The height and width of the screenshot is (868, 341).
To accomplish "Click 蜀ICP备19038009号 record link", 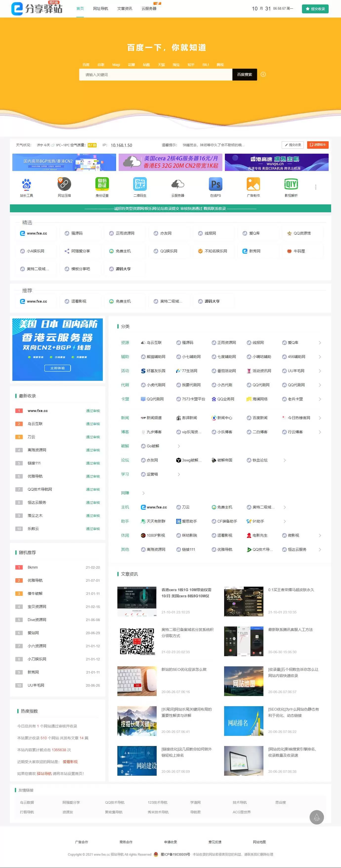I will 175,854.
